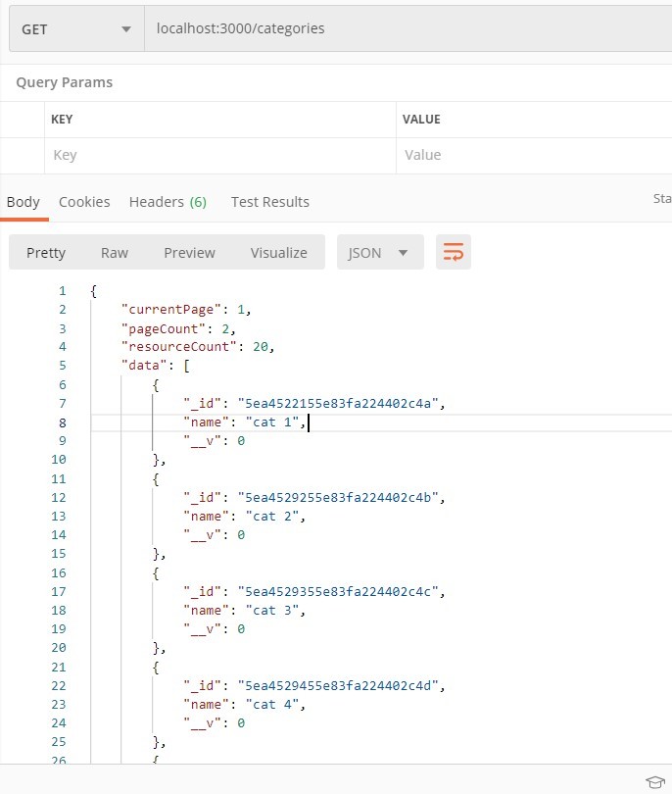Click line number 7 in the response
This screenshot has width=672, height=794.
pos(62,403)
